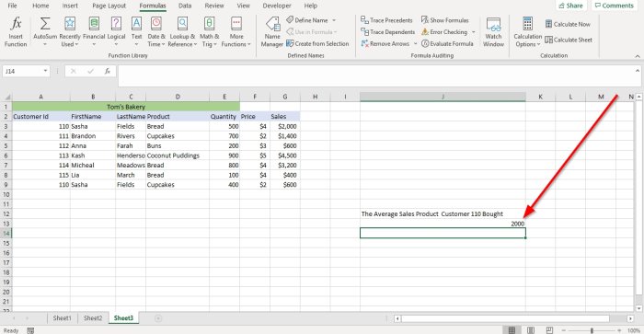Open the Home tab
This screenshot has height=334, width=644.
tap(40, 6)
